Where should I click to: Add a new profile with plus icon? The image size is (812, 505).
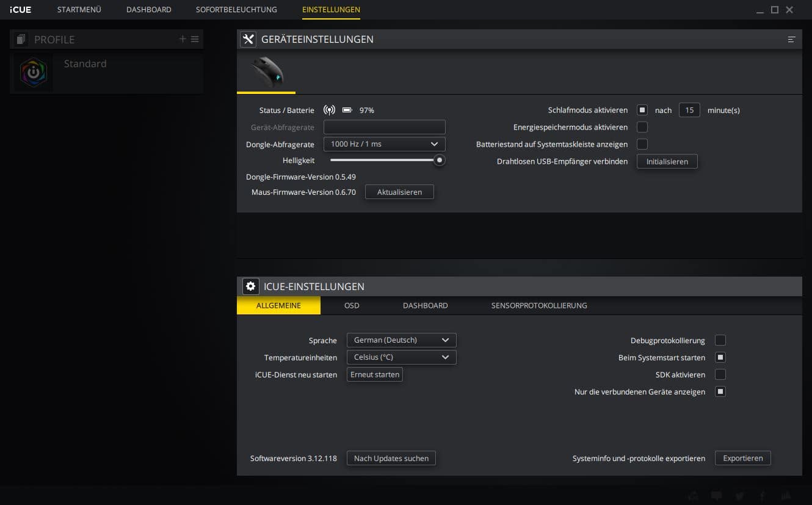pos(183,39)
